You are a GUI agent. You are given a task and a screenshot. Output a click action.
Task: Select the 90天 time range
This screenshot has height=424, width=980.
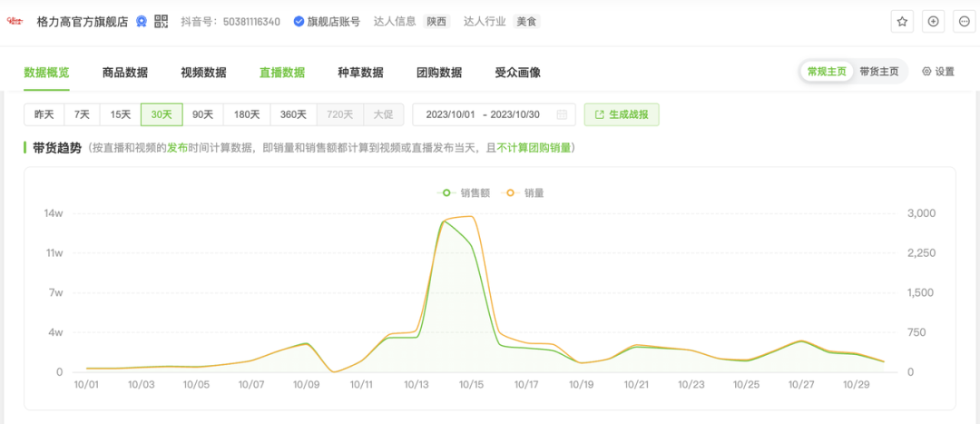(x=202, y=114)
